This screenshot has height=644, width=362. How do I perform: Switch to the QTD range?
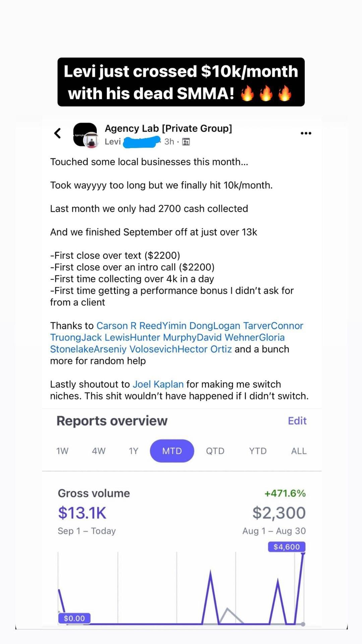coord(215,451)
